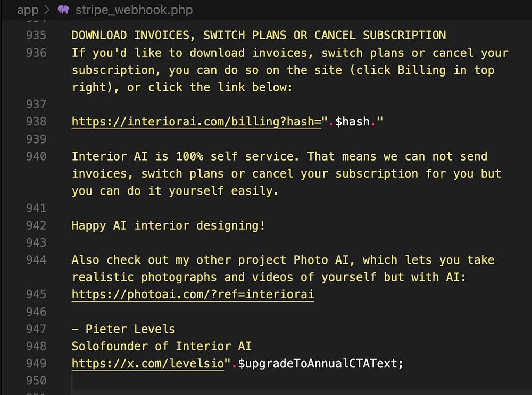Place cursor in 'Happy AI interior designing!' line
Image resolution: width=532 pixels, height=395 pixels.
pos(168,225)
